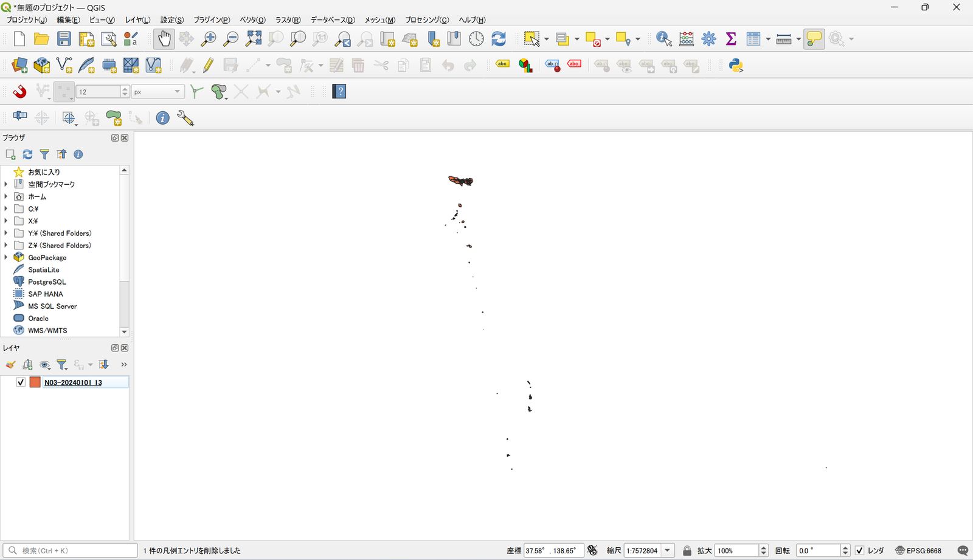Expand the GeoPackage node in browser
The width and height of the screenshot is (973, 560).
[x=6, y=257]
